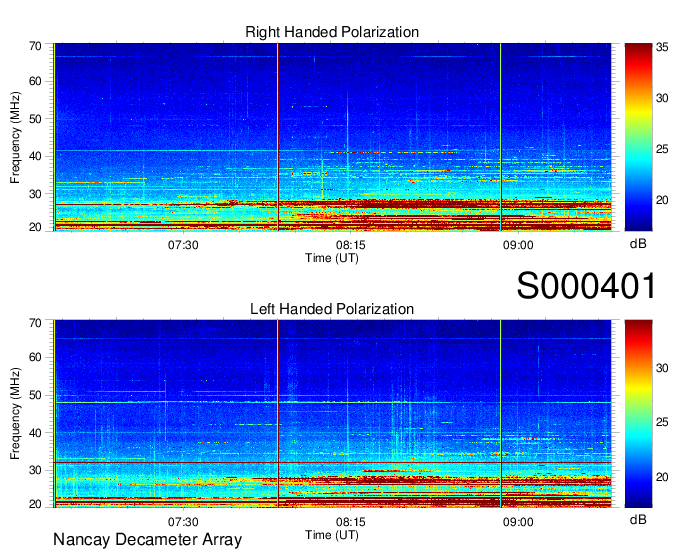Click the 30 frequency tick on lower plot
680x552 pixels.
coord(35,470)
